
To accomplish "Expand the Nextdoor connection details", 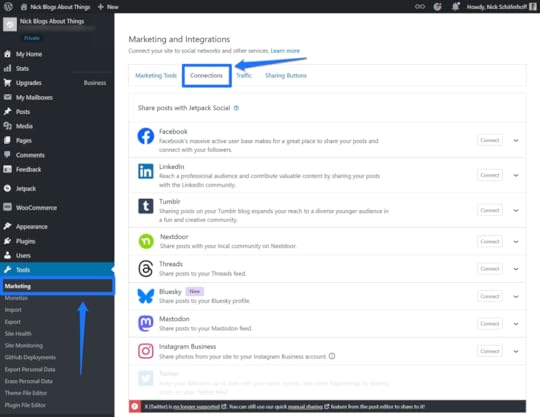I will pos(516,242).
